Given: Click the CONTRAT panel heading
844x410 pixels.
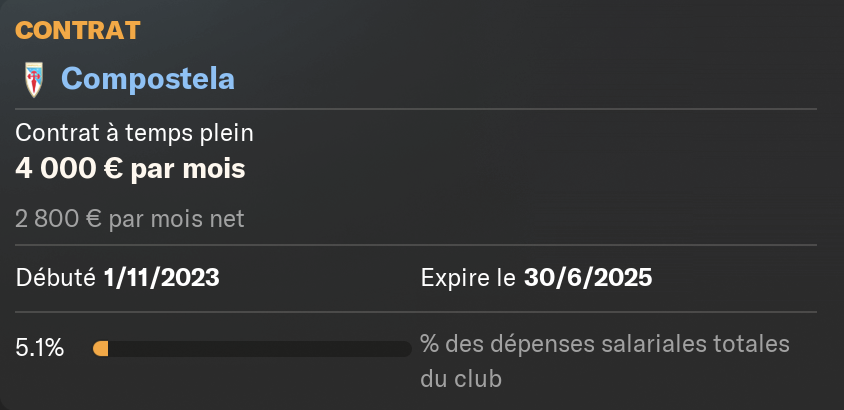Looking at the screenshot, I should tap(78, 30).
